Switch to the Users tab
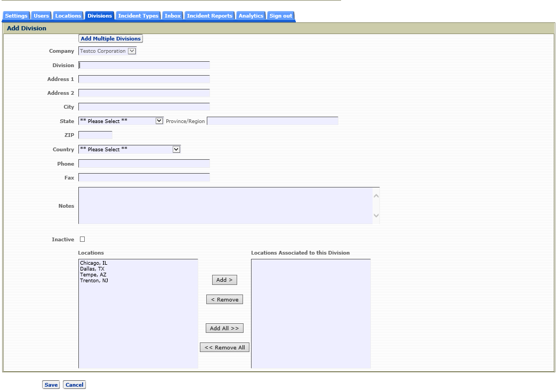558x392 pixels. point(41,16)
